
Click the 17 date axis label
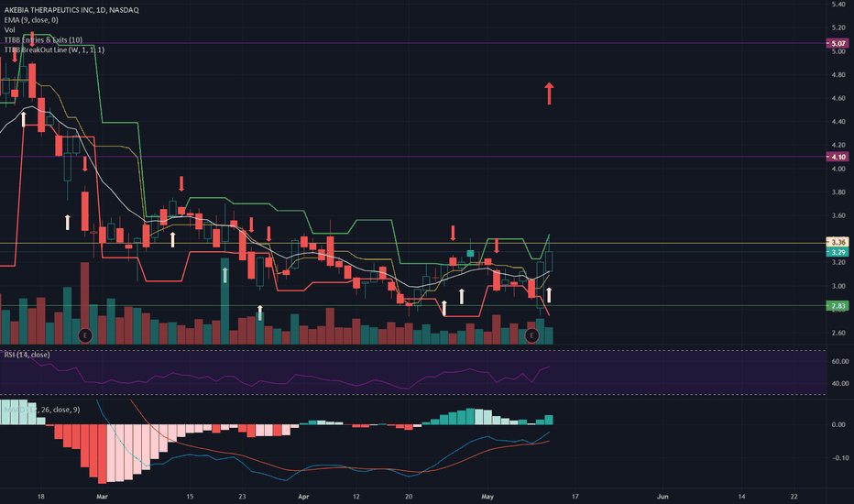pyautogui.click(x=575, y=497)
